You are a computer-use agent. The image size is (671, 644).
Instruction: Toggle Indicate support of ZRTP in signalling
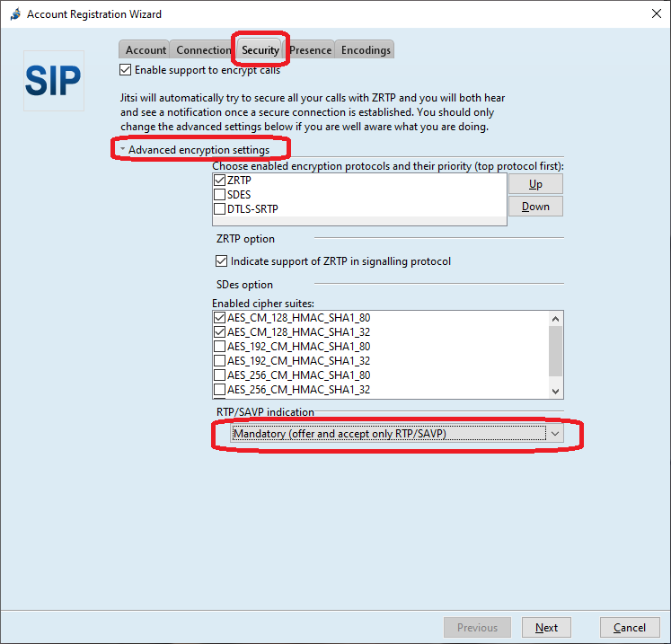(222, 261)
